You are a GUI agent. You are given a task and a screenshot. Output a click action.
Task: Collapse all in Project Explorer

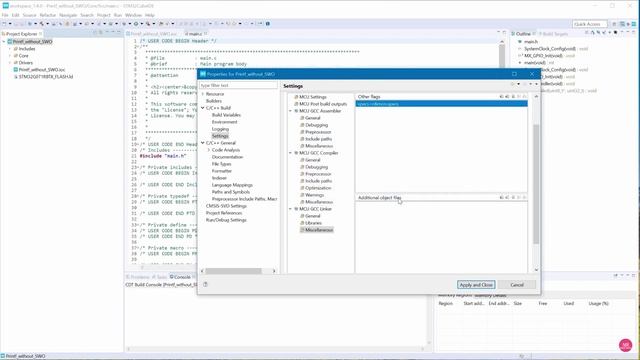click(x=95, y=33)
